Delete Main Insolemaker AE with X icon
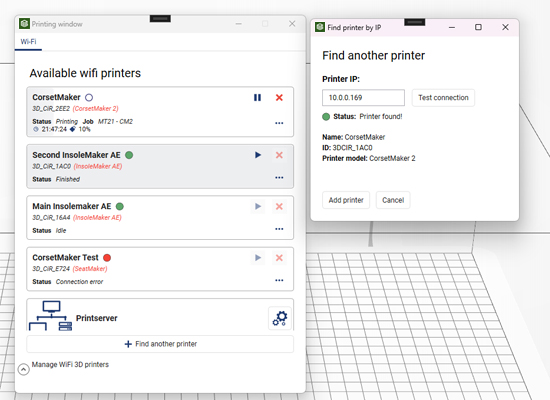The image size is (550, 400). click(x=279, y=206)
